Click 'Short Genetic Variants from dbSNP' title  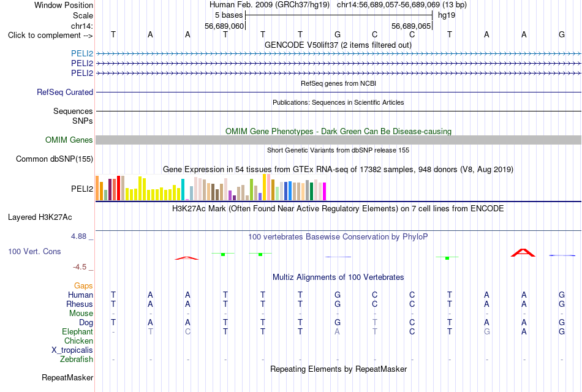(338, 150)
